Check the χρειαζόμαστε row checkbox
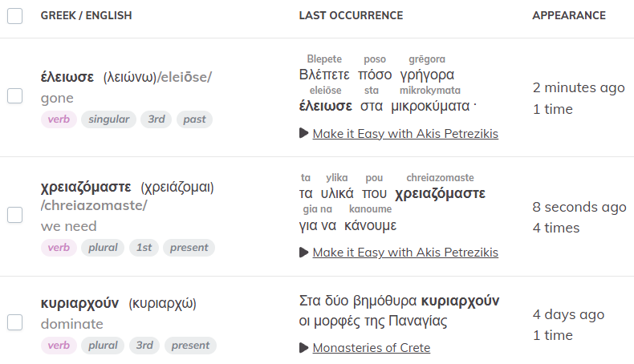 15,215
